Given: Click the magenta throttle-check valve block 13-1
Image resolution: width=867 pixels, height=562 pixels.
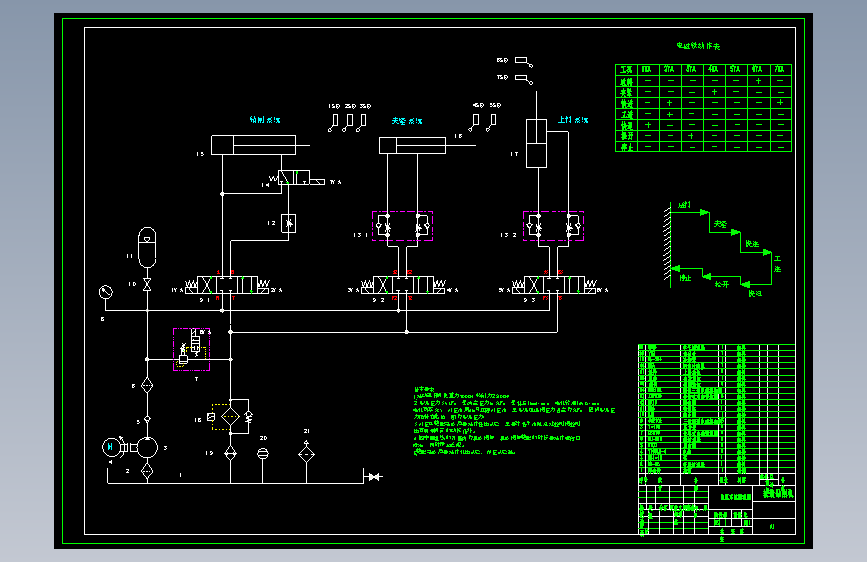Looking at the screenshot, I should click(403, 226).
